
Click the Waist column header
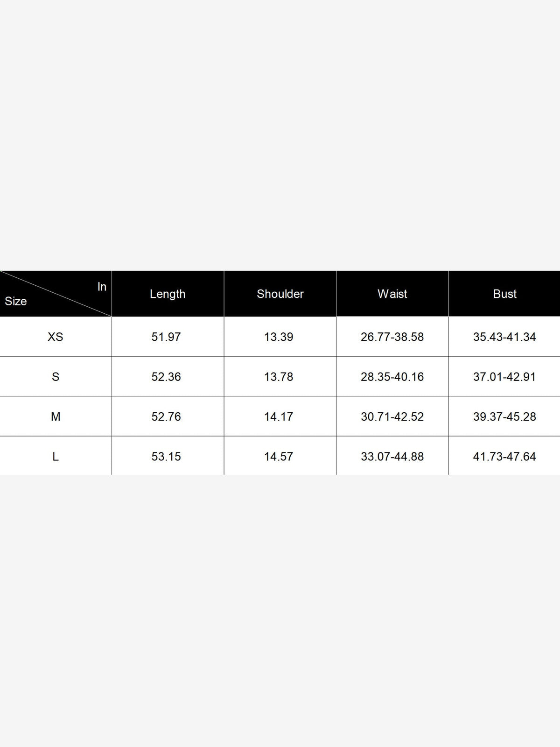pyautogui.click(x=392, y=294)
